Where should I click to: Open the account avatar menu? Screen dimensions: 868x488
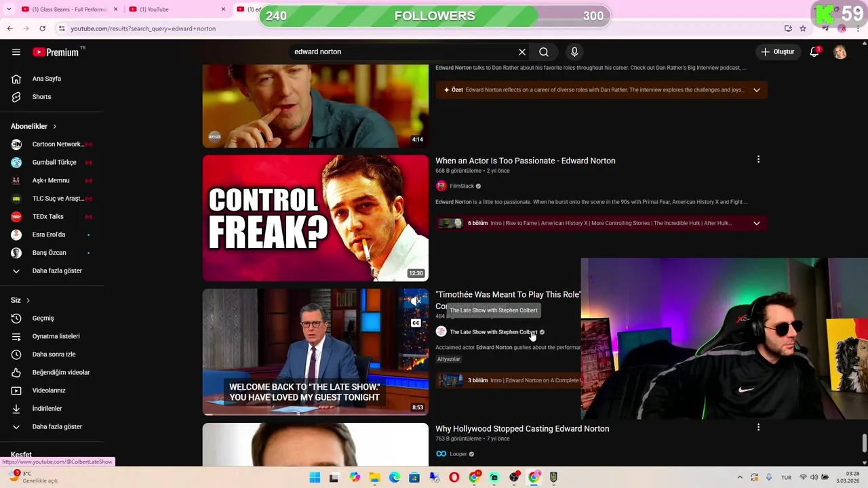(840, 52)
